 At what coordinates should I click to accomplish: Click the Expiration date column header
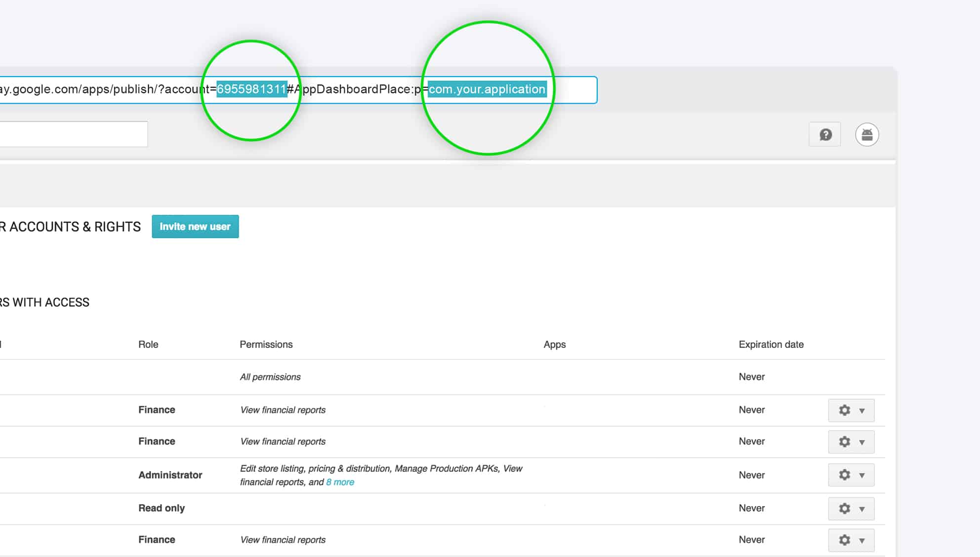(771, 344)
